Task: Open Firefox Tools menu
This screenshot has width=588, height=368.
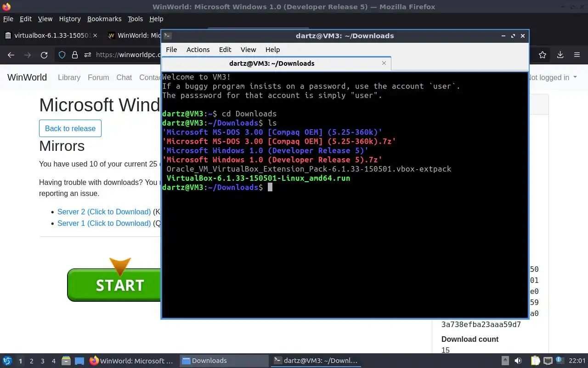Action: [135, 19]
